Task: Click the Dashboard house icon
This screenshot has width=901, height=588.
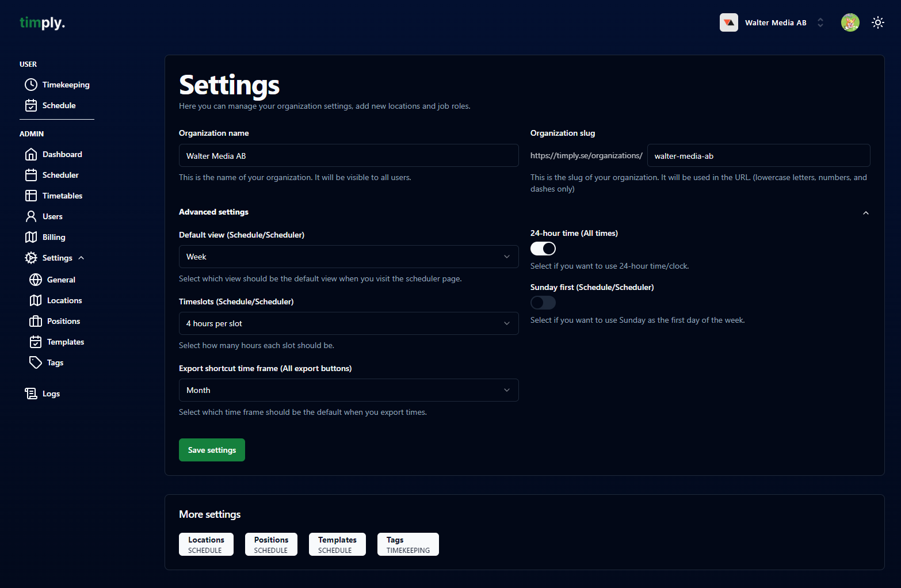Action: point(31,154)
